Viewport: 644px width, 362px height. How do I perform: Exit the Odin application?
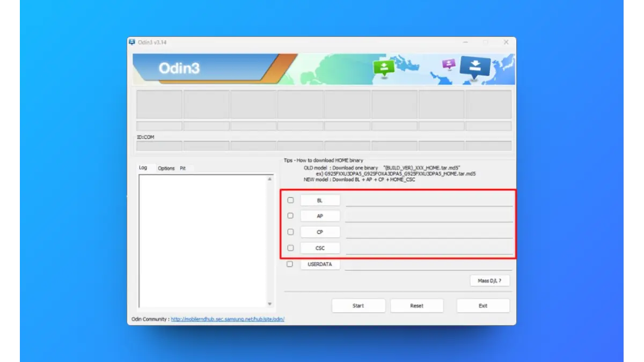point(483,306)
